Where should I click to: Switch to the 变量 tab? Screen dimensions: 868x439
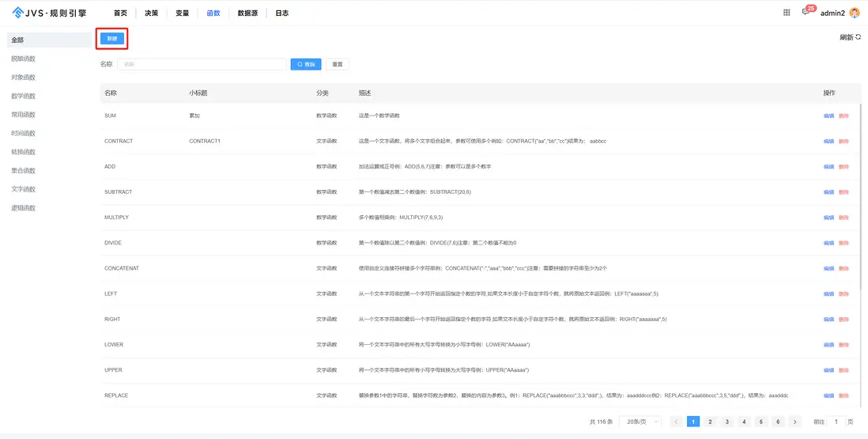pos(182,13)
